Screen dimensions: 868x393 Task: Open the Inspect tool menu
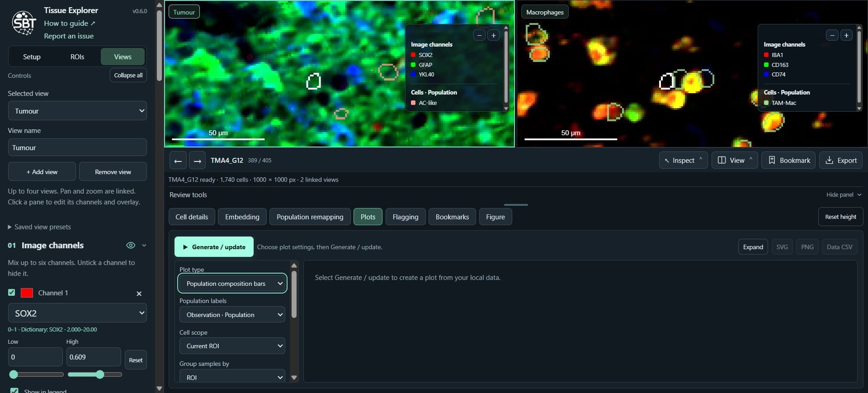pyautogui.click(x=683, y=160)
